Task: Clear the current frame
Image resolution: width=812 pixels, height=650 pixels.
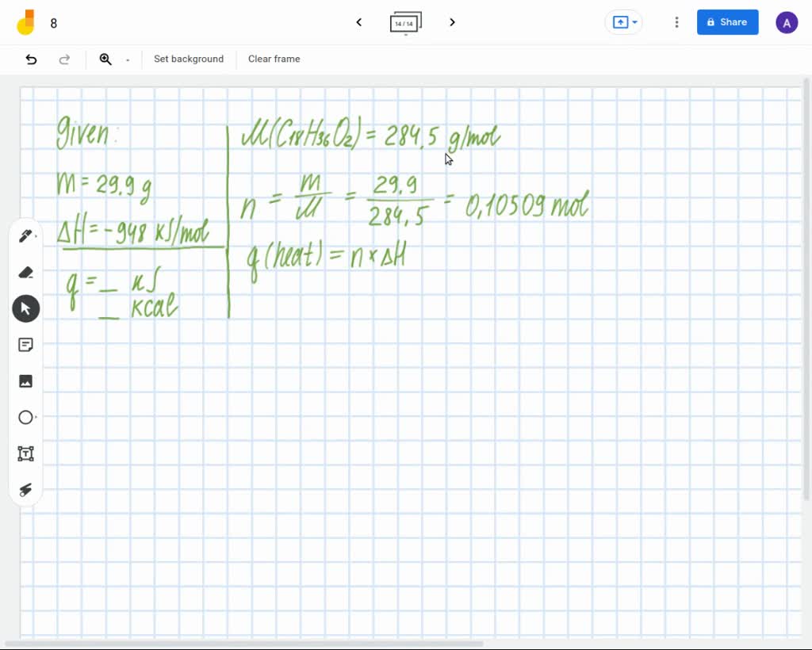Action: point(274,59)
